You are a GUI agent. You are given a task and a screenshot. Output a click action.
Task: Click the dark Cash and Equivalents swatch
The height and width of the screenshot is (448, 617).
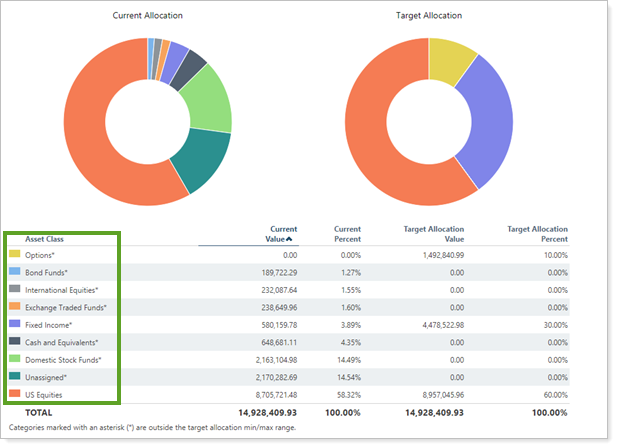14,342
